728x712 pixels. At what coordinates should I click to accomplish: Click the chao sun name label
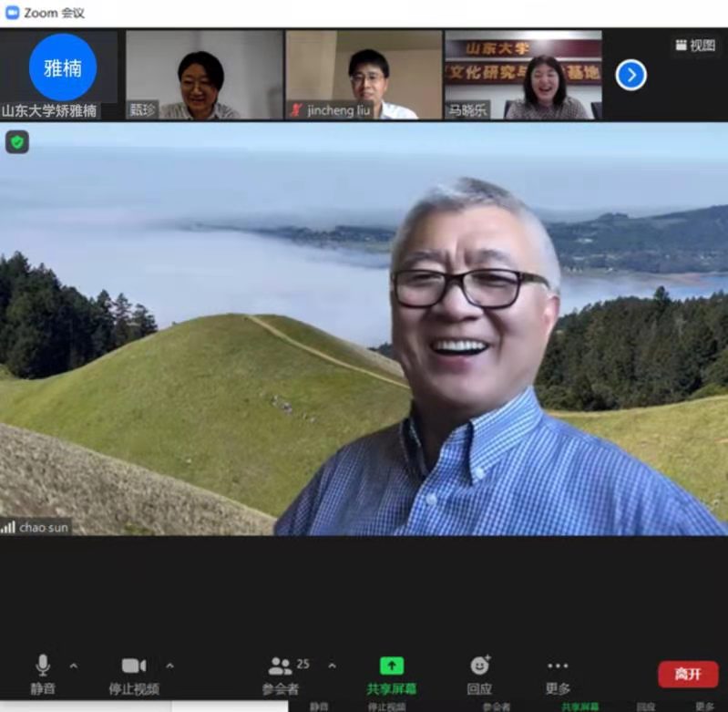pos(45,527)
